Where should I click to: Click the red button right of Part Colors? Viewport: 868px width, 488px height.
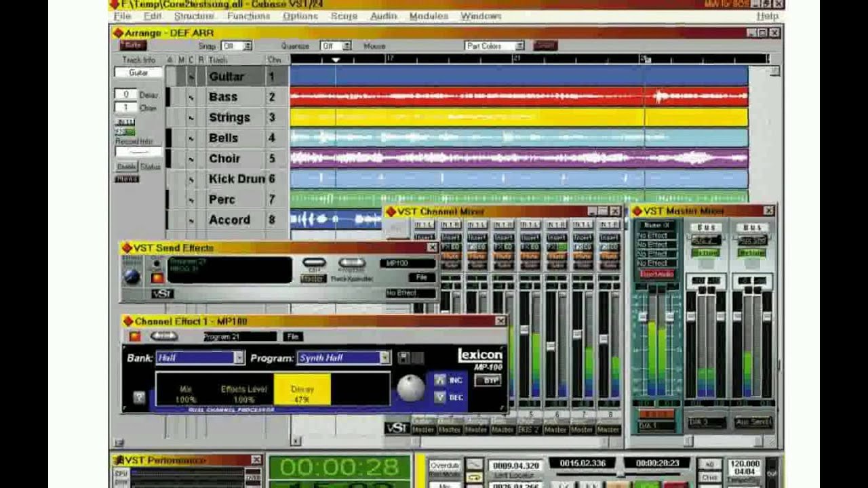pyautogui.click(x=545, y=45)
